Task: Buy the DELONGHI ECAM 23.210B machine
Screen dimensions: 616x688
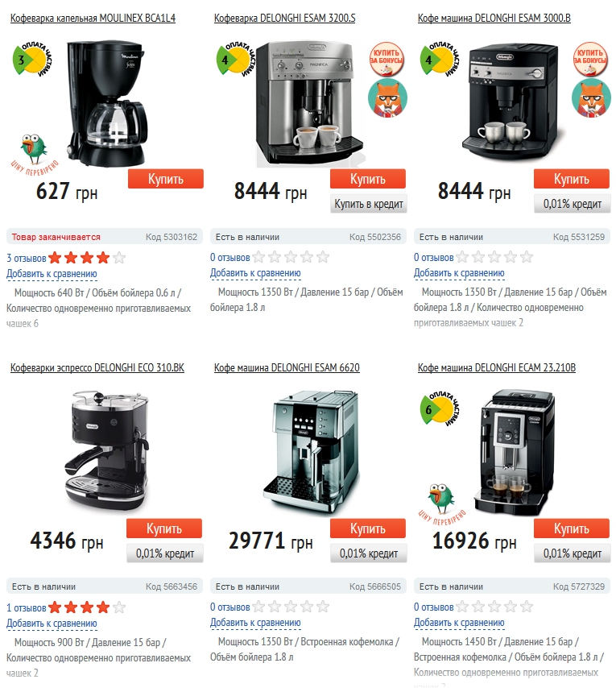Action: (x=571, y=528)
